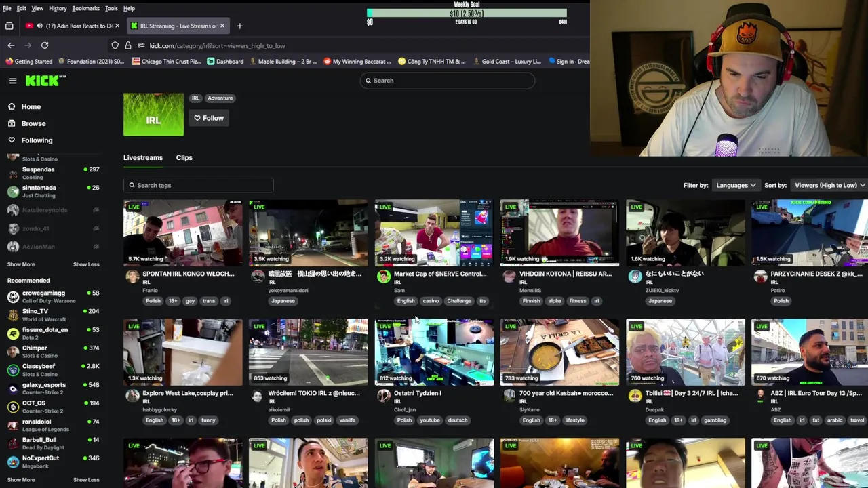This screenshot has width=868, height=488.
Task: Open Stino_TV channel avatar
Action: tap(13, 314)
